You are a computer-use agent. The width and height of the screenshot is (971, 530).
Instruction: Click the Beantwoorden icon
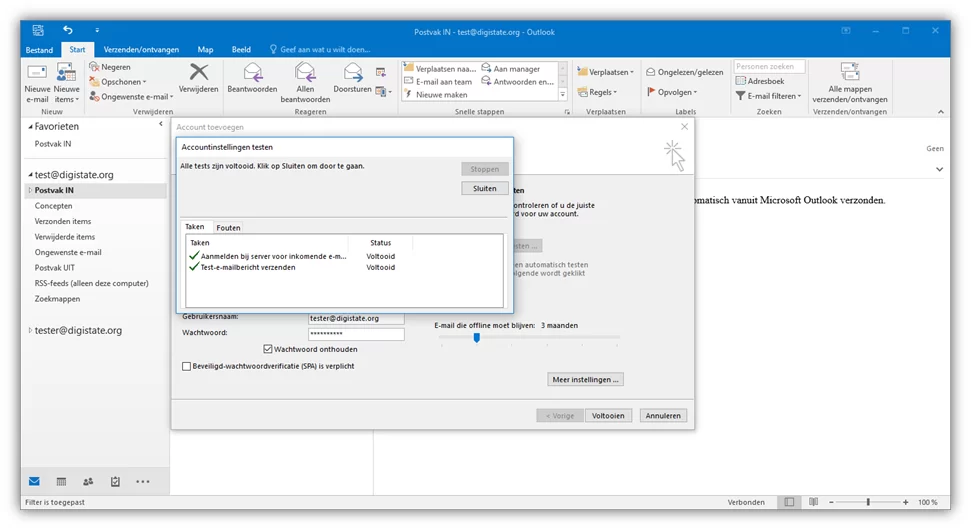253,72
